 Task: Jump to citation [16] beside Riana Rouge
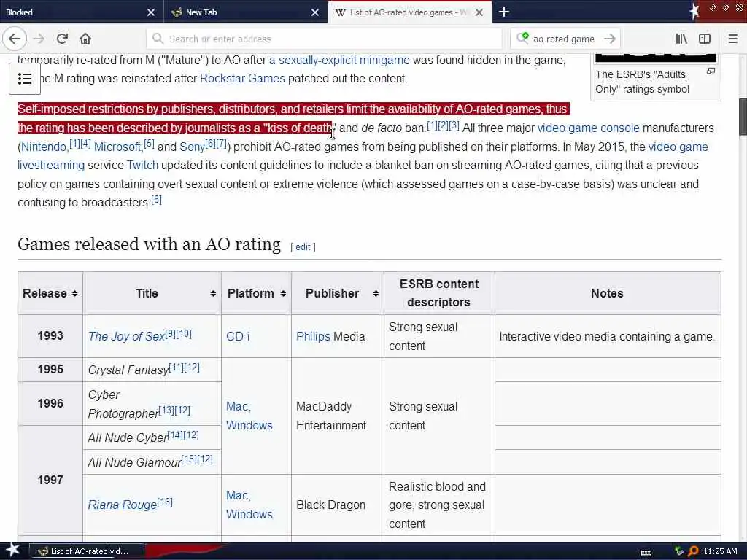point(165,502)
